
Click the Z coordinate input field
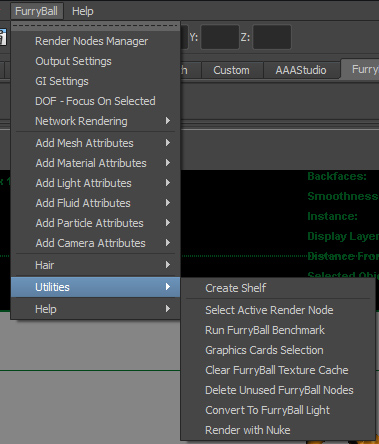(272, 37)
